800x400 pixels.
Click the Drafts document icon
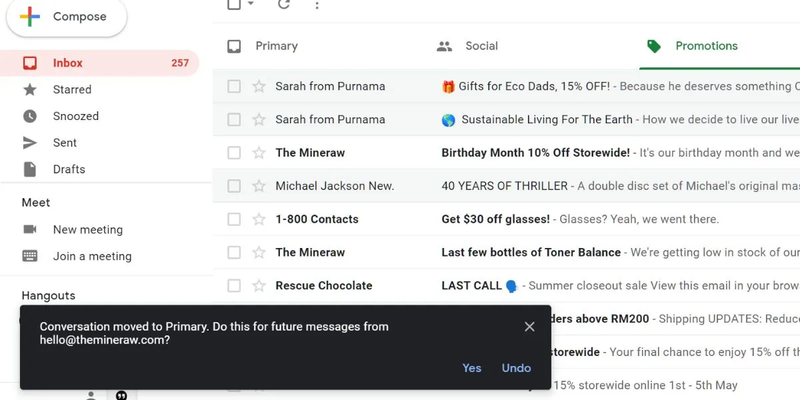coord(30,169)
